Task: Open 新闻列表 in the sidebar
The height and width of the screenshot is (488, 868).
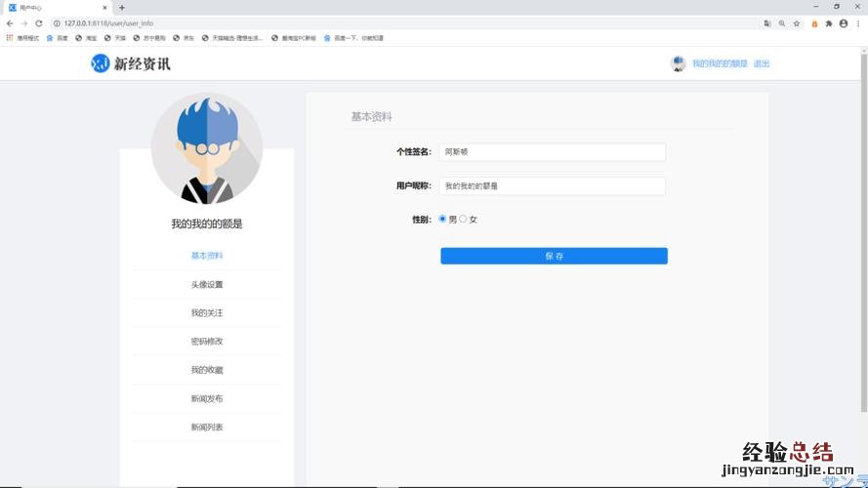Action: tap(207, 427)
